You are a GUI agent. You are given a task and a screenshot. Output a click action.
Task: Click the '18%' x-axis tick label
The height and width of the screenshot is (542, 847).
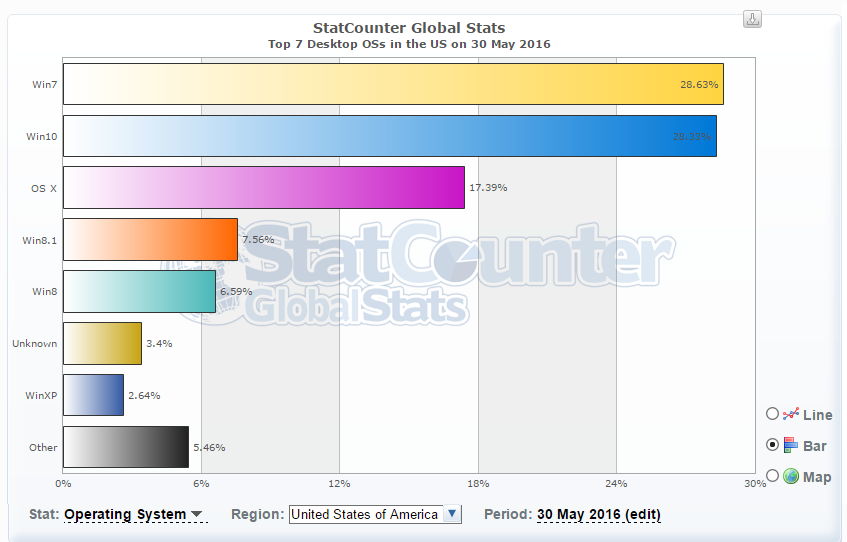478,484
